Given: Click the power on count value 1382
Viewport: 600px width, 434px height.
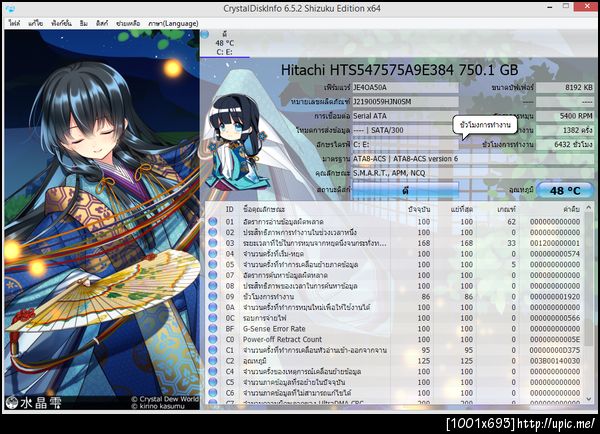Looking at the screenshot, I should tap(565, 130).
